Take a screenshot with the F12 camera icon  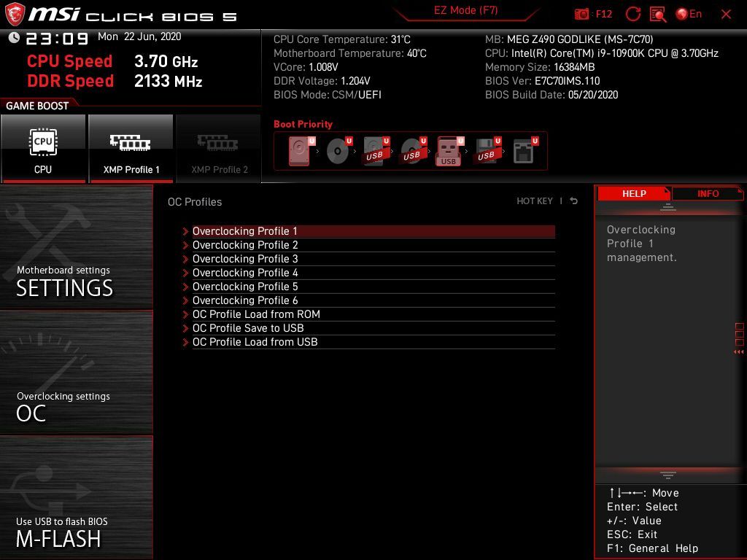coord(581,14)
